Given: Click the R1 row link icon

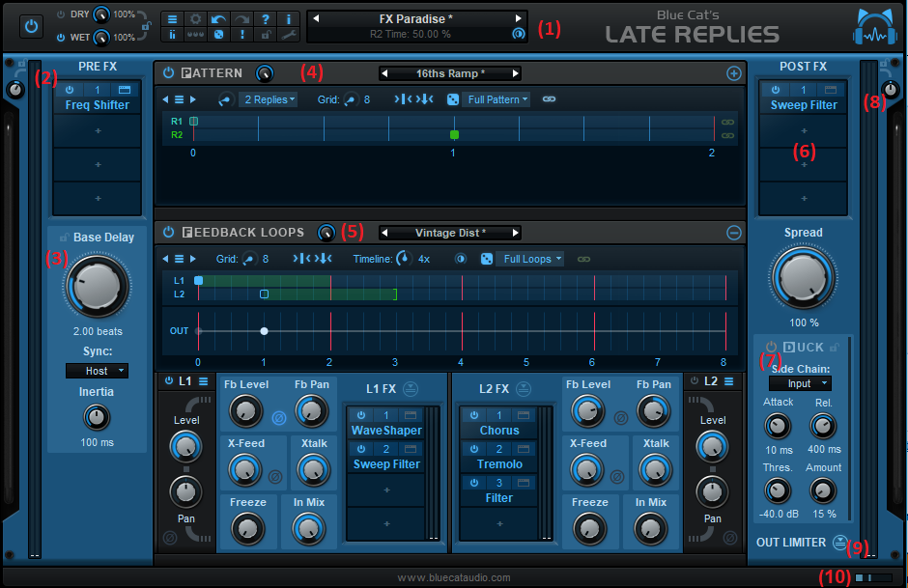Looking at the screenshot, I should 727,122.
